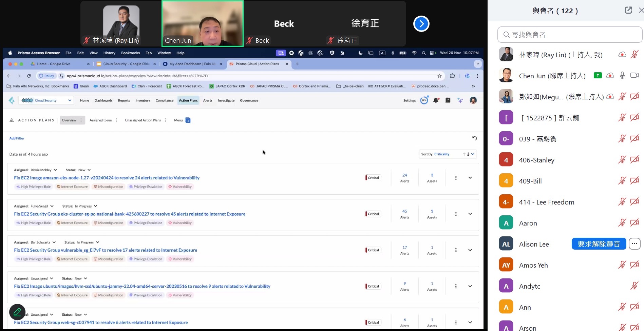Image resolution: width=644 pixels, height=331 pixels.
Task: Click the reset filters undo icon
Action: coord(474,138)
